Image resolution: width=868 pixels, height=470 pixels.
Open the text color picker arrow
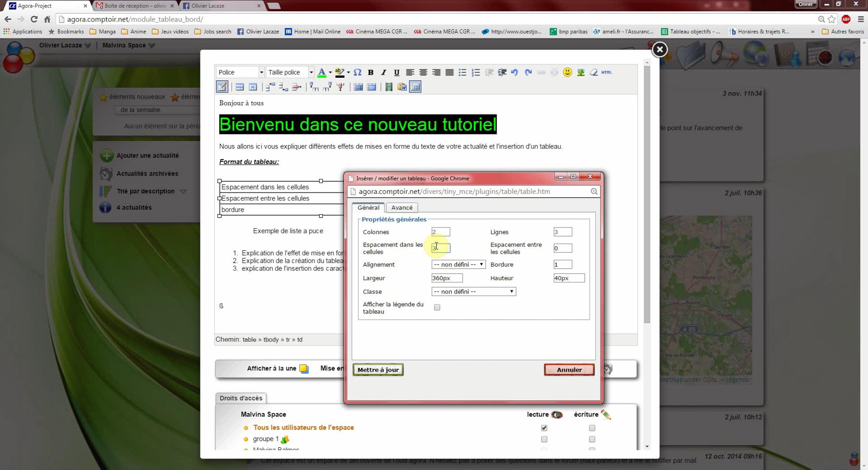330,72
